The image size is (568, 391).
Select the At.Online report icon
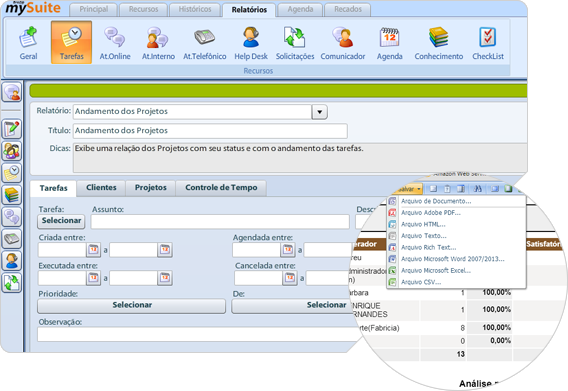tap(115, 43)
